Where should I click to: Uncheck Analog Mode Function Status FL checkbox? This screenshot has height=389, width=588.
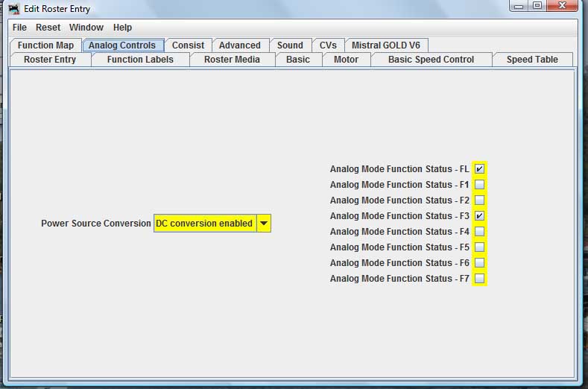tap(479, 169)
